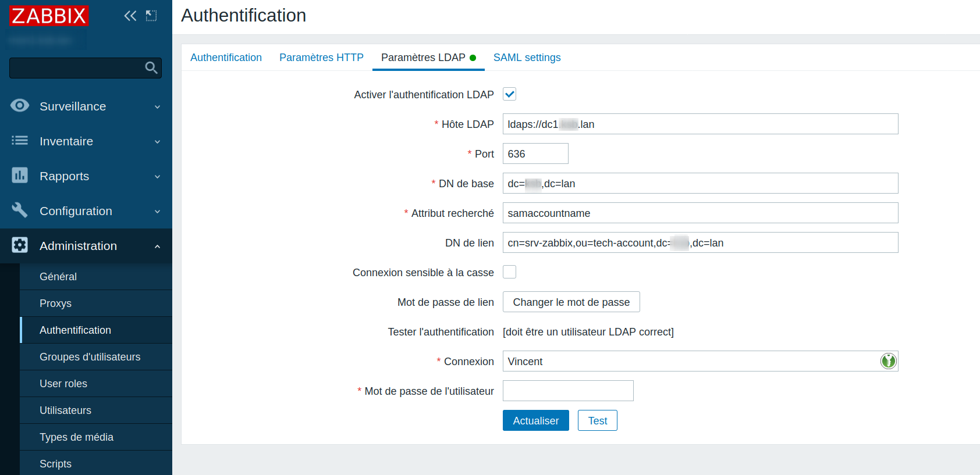This screenshot has width=980, height=475.
Task: Expand the Surveillance menu chevron
Action: coord(157,107)
